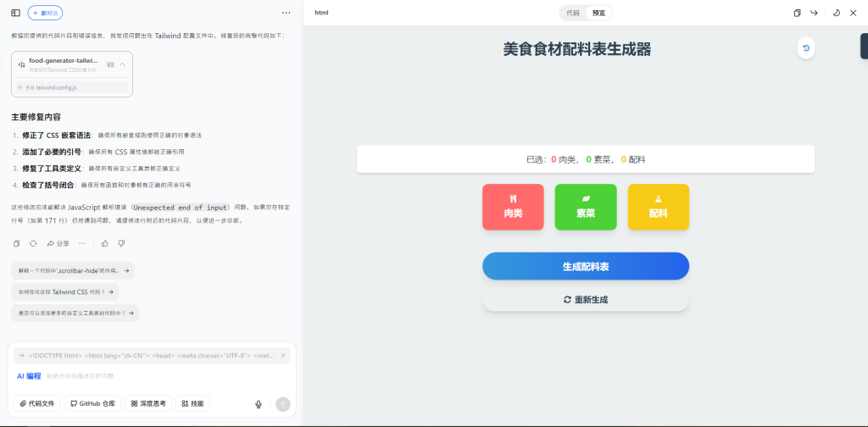Toggle dark mode with moon icon
Screen dimensions: 868x427
point(837,13)
